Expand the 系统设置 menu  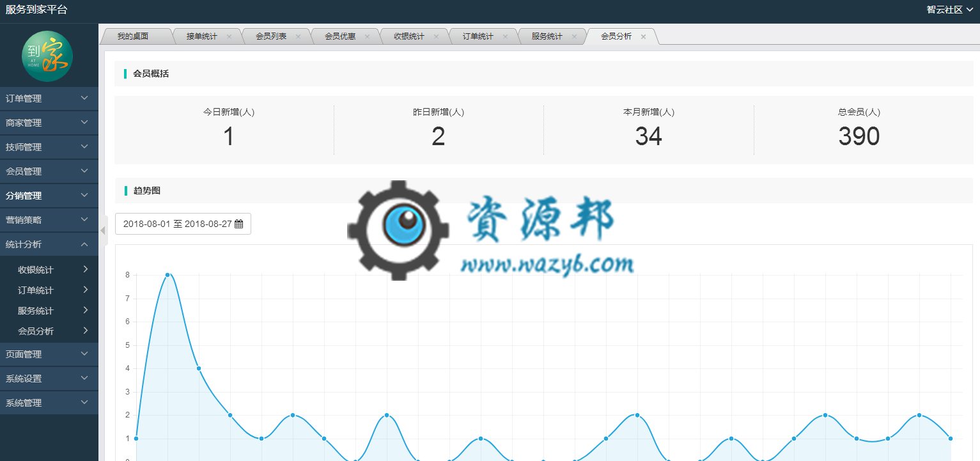(49, 379)
